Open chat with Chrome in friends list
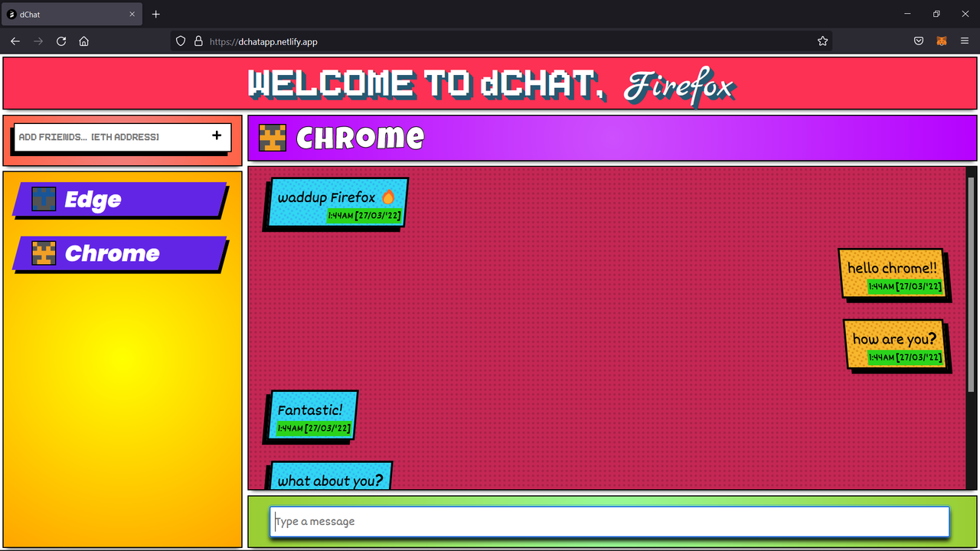 (x=120, y=254)
